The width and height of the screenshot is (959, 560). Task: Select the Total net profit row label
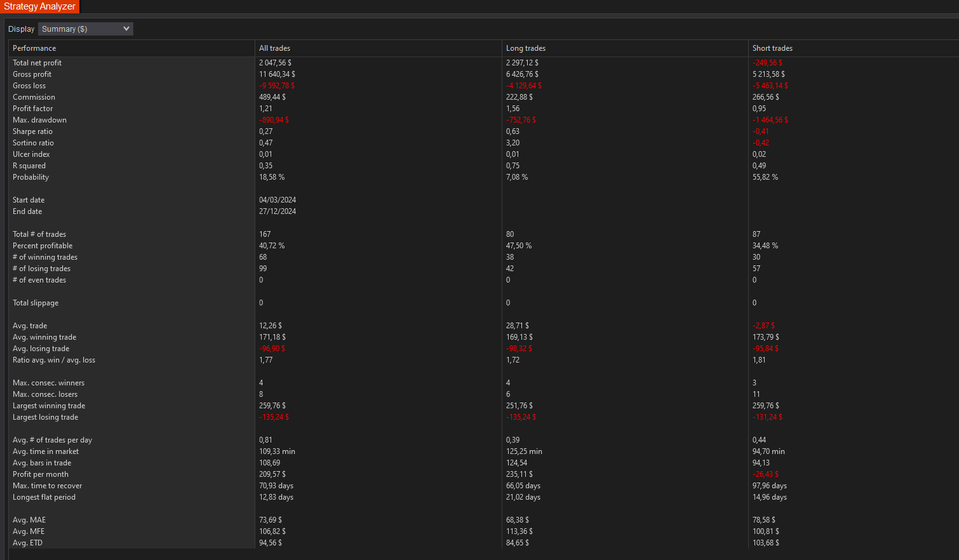[37, 63]
